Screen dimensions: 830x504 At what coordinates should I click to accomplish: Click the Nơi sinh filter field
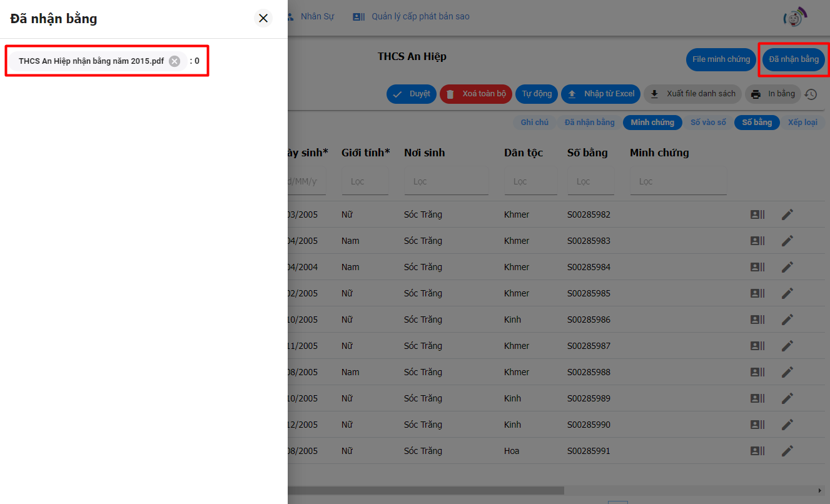click(x=446, y=181)
